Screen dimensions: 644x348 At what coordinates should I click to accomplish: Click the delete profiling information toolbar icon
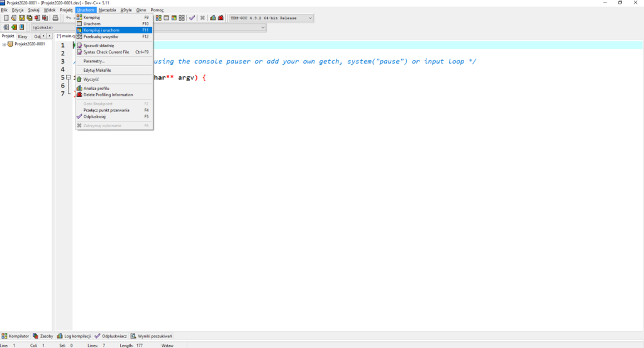[221, 18]
